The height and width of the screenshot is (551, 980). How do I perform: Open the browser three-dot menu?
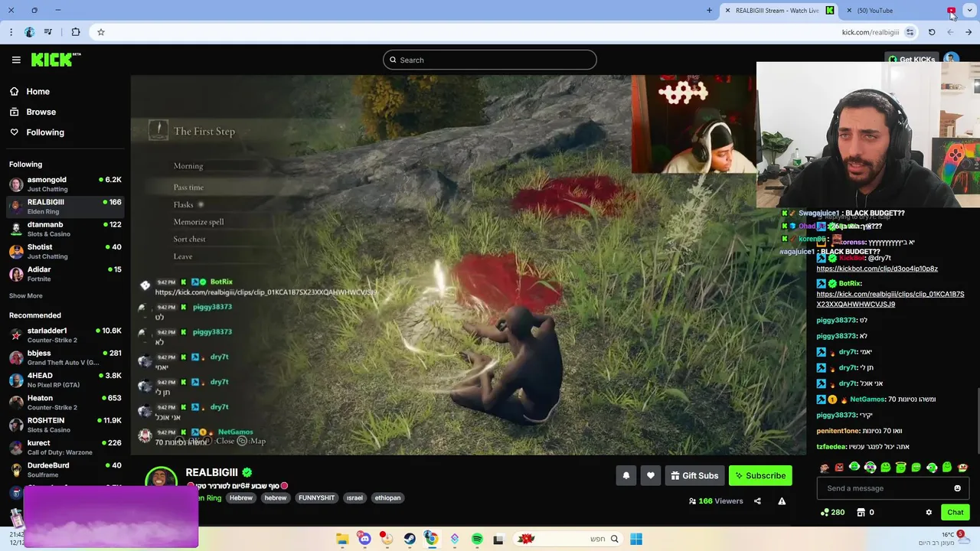tap(11, 32)
